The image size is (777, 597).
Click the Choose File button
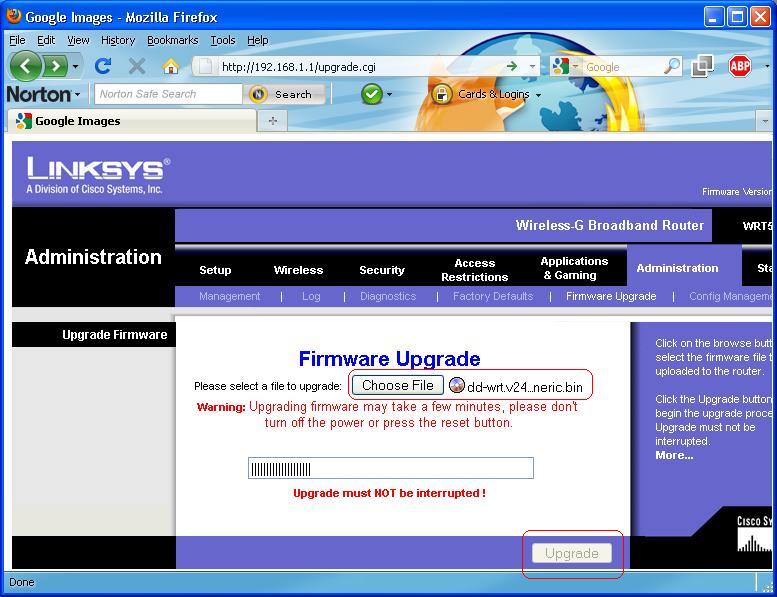coord(397,385)
